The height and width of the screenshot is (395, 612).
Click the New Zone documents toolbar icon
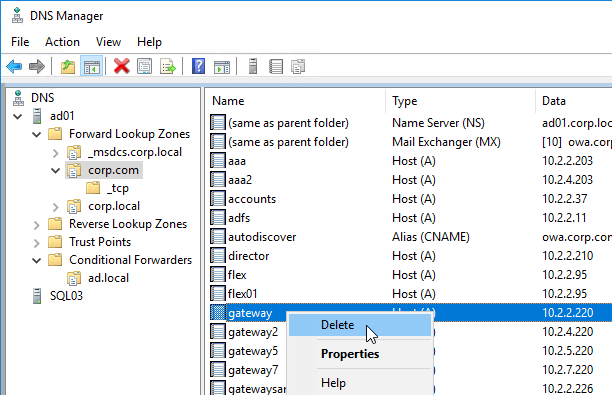pyautogui.click(x=298, y=66)
